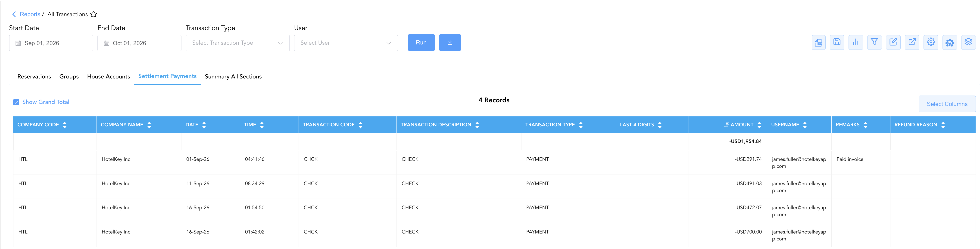Open the Select Transaction Type dropdown

(237, 43)
